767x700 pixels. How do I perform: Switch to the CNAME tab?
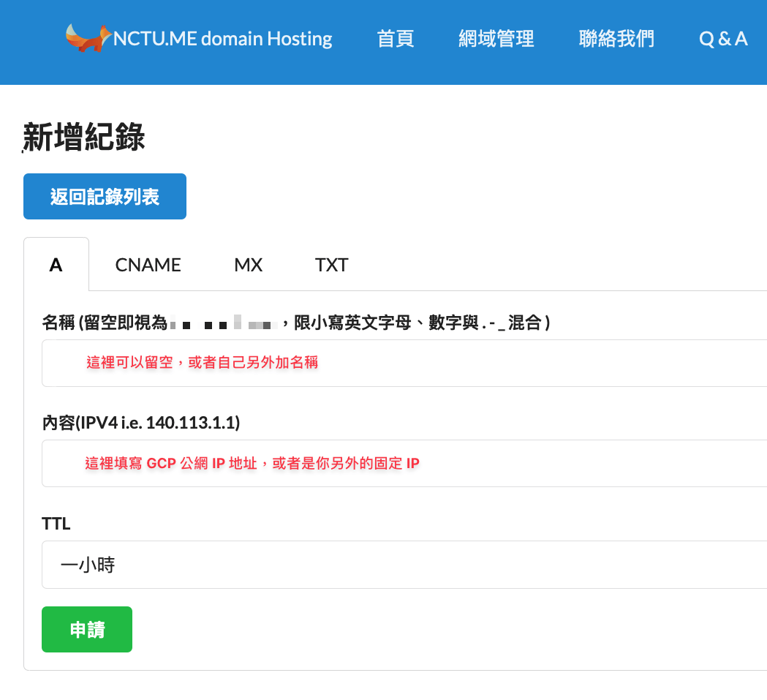pos(148,265)
